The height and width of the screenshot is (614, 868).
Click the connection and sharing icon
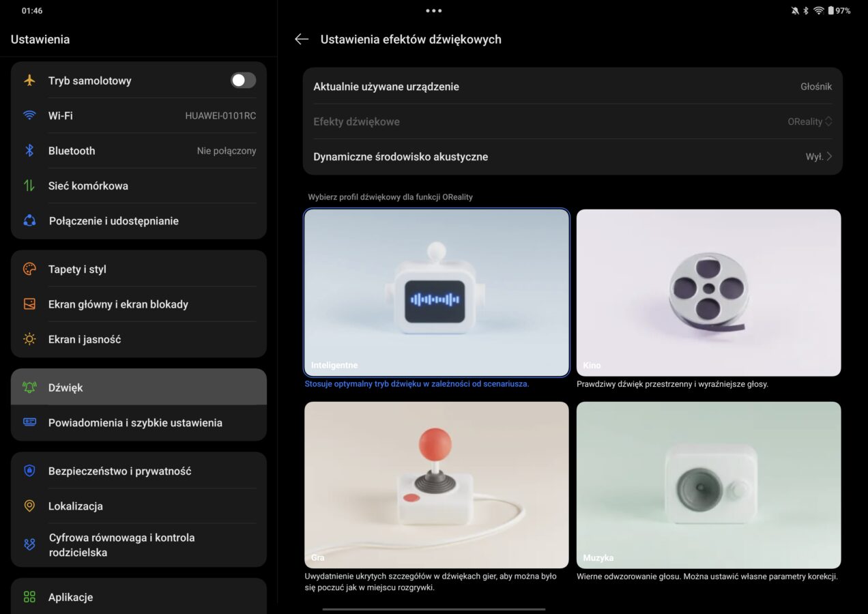(29, 220)
